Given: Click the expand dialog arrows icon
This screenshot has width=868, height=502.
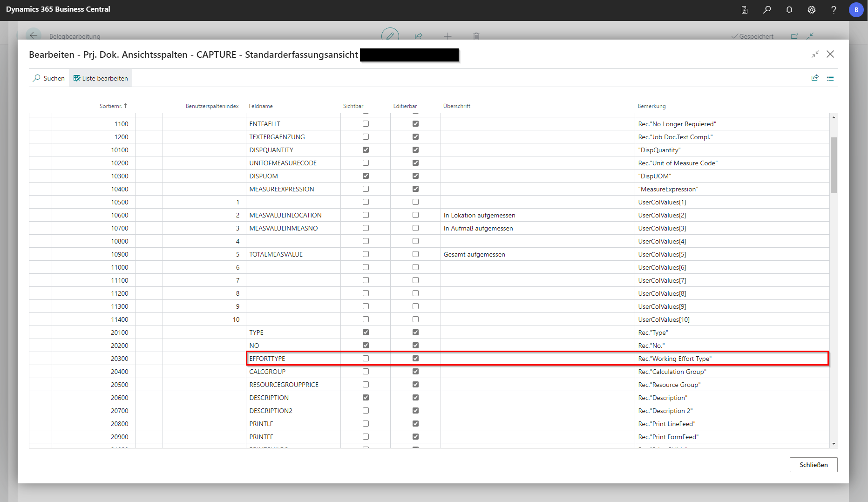Looking at the screenshot, I should 815,54.
